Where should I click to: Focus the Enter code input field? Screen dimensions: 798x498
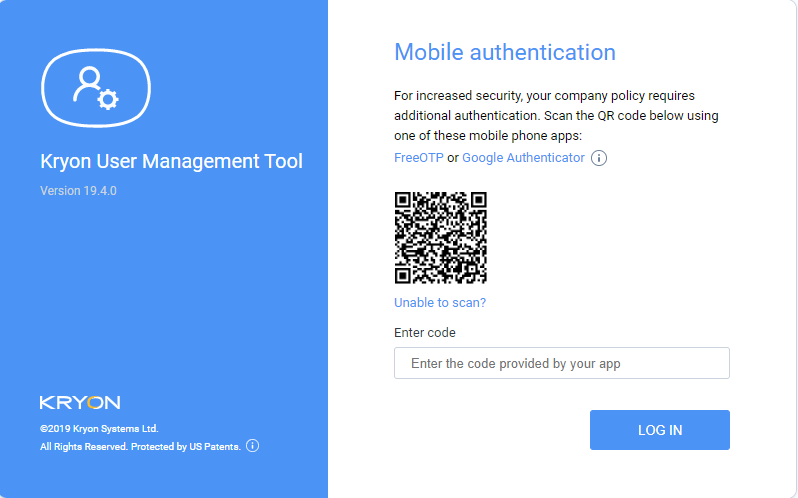tap(561, 363)
